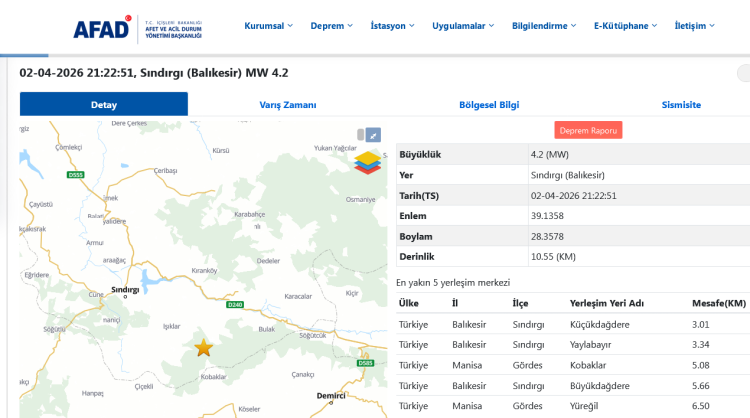Open the İletişim menu
Image resolution: width=750 pixels, height=418 pixels.
[694, 26]
